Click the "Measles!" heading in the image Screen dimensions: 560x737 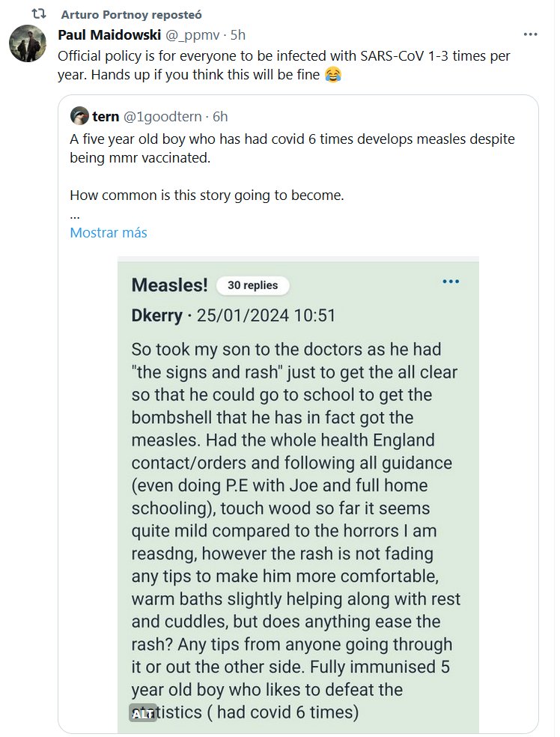169,285
